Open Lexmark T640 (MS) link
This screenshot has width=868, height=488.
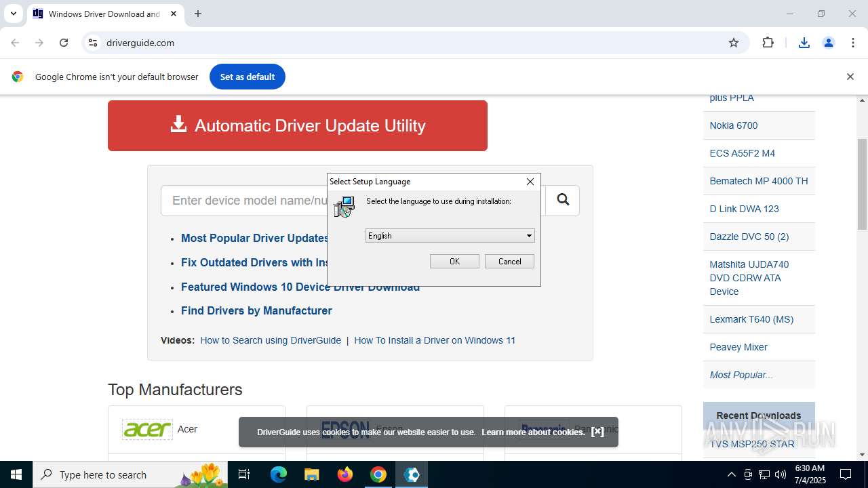(x=751, y=319)
